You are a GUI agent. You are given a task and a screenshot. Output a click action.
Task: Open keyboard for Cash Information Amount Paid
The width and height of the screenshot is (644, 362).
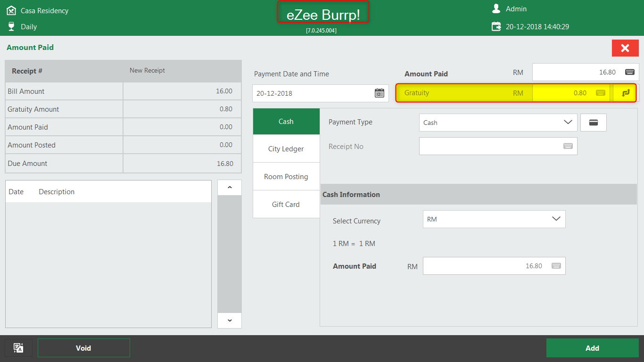coord(556,266)
